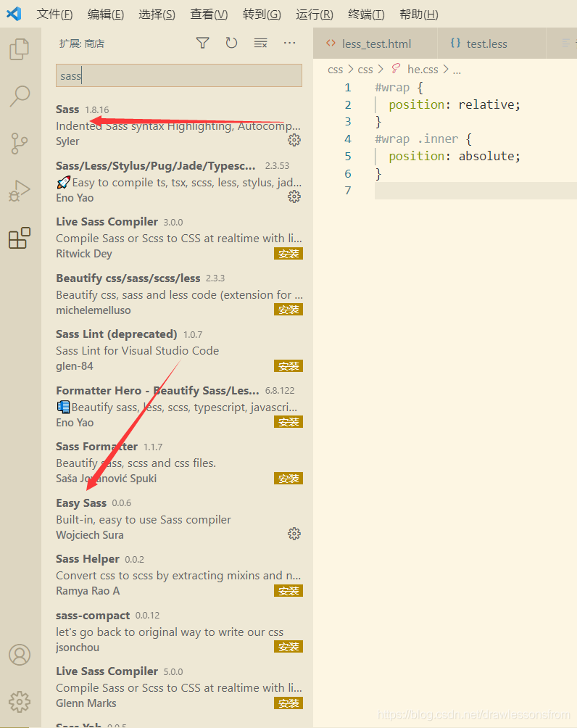Open Easy Sass 0.0.6 entry title
577x728 pixels.
(x=81, y=502)
